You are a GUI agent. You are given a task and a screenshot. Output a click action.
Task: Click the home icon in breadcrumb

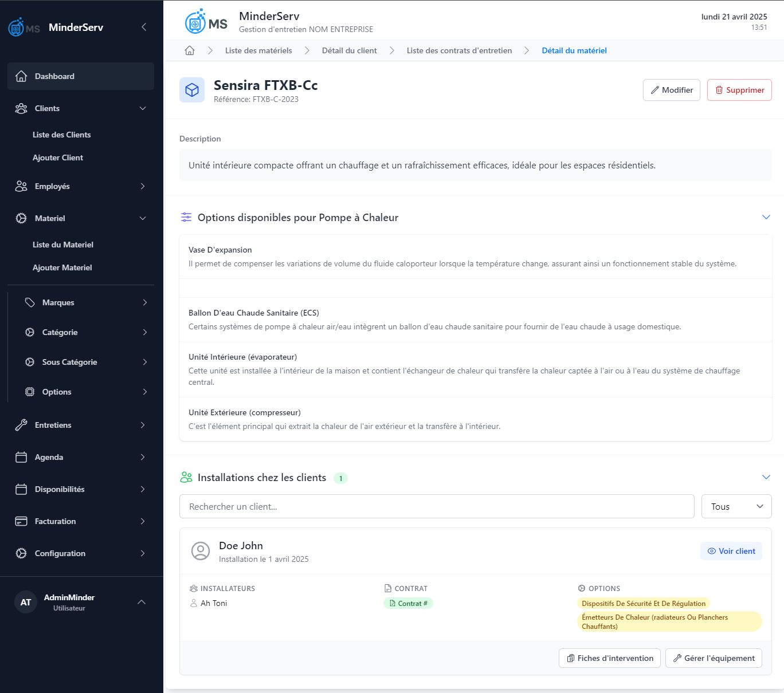pos(190,50)
